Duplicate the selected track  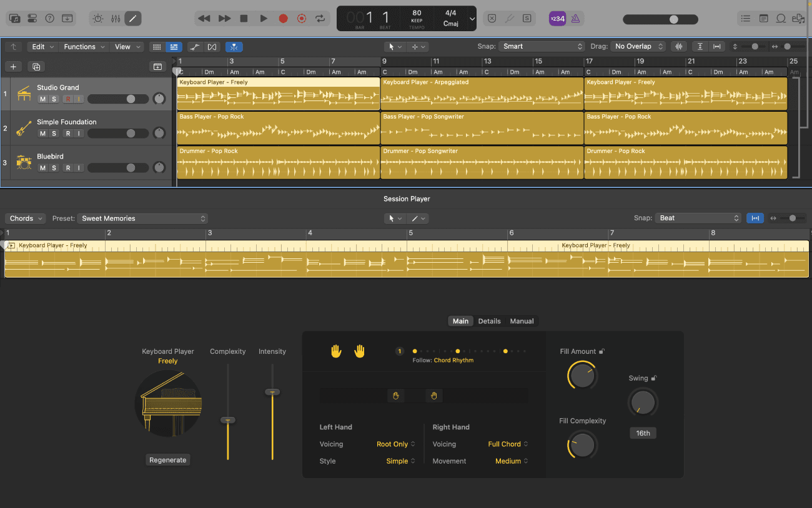(36, 67)
